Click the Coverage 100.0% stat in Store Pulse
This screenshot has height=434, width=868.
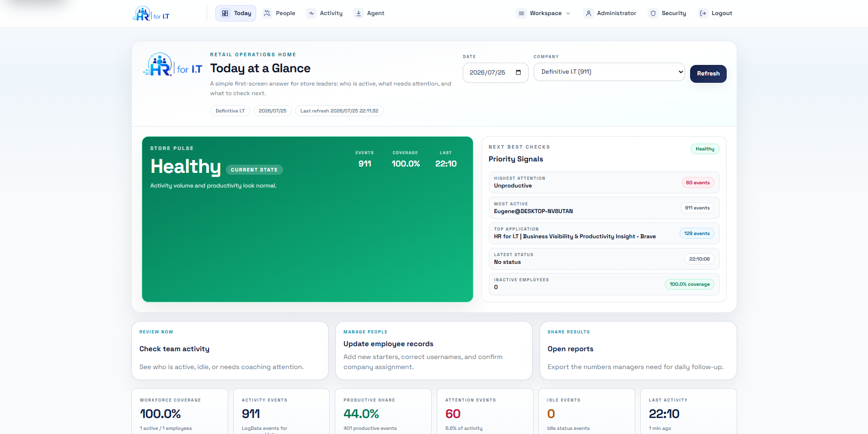[x=406, y=159]
